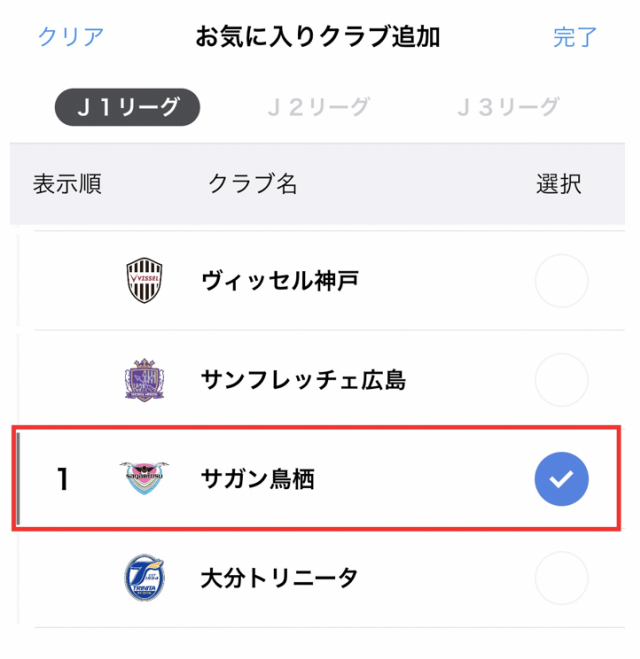
Task: Click display order number 1
Action: pyautogui.click(x=63, y=479)
